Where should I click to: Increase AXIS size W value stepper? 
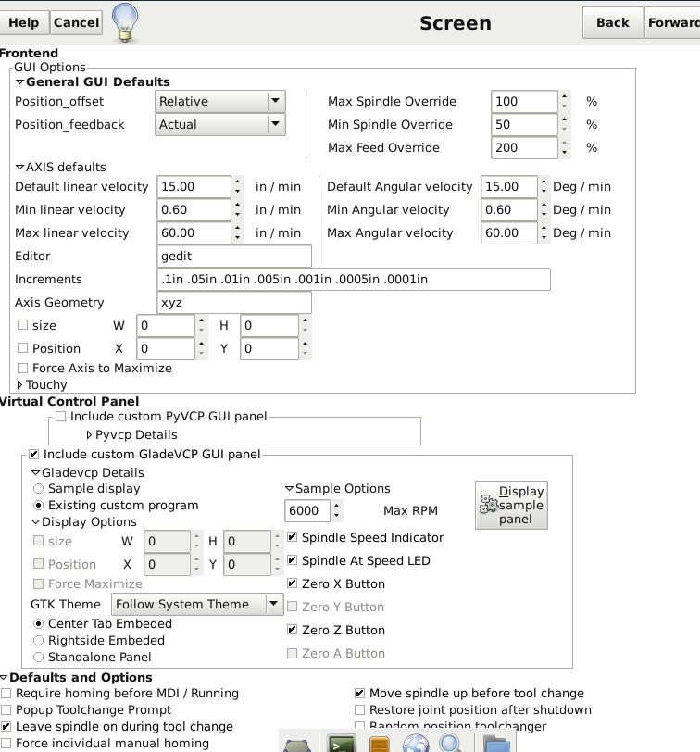pyautogui.click(x=201, y=320)
